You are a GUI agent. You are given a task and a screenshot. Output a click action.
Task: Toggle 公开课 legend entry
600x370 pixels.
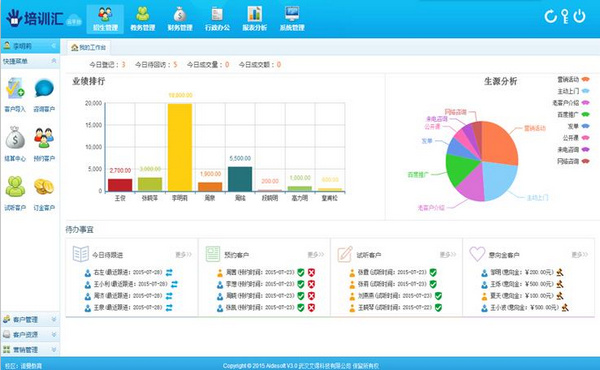576,138
